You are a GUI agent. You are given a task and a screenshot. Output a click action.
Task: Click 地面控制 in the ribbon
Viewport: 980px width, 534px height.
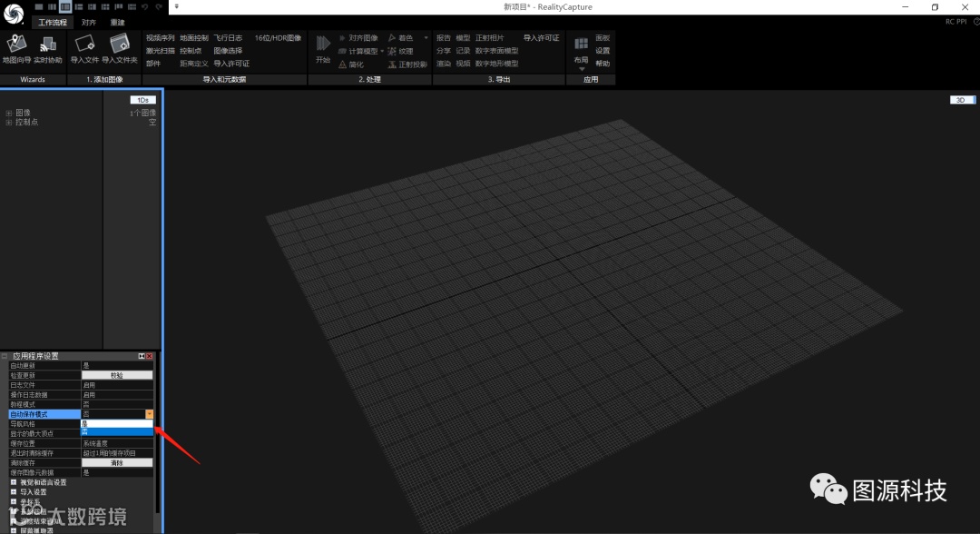click(194, 38)
